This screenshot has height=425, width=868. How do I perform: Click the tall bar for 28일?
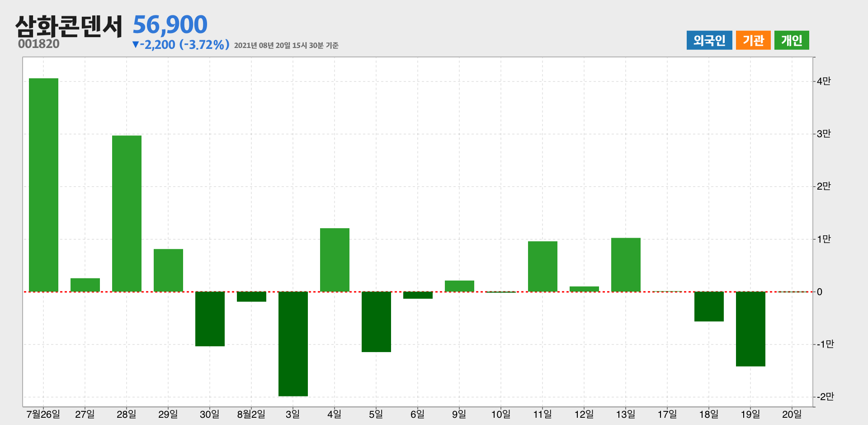point(127,214)
